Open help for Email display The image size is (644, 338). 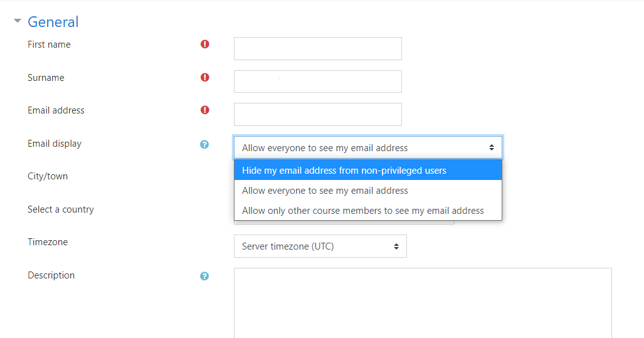pyautogui.click(x=204, y=144)
